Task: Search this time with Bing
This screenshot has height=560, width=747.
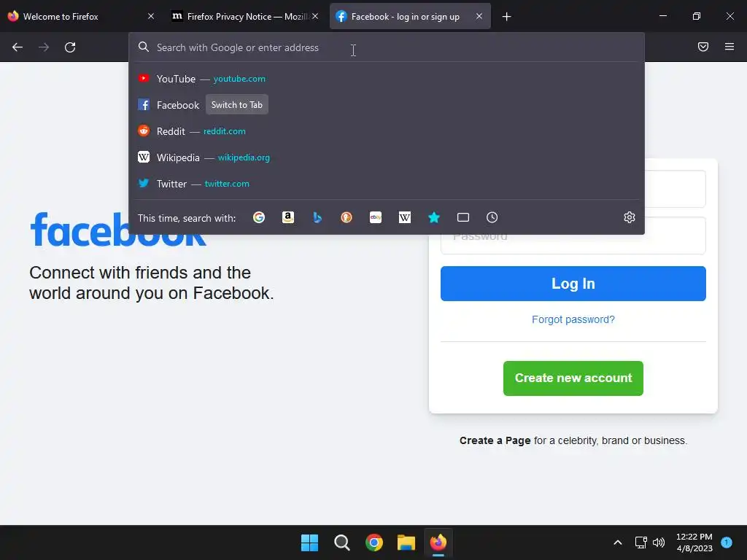Action: [317, 217]
